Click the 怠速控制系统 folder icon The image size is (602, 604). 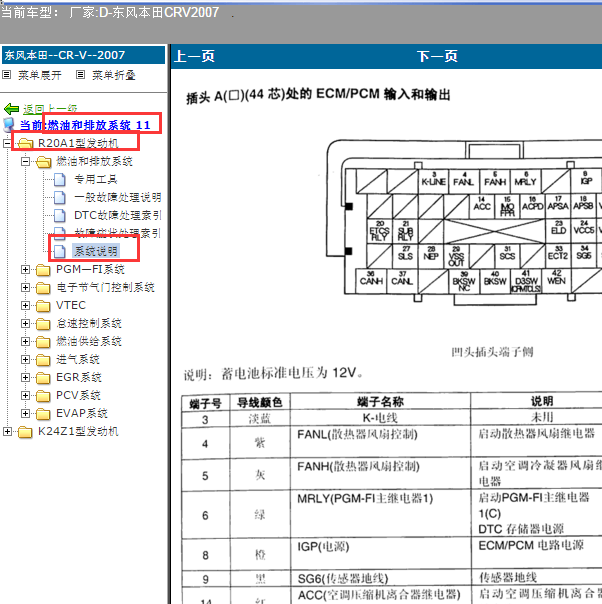pyautogui.click(x=43, y=324)
